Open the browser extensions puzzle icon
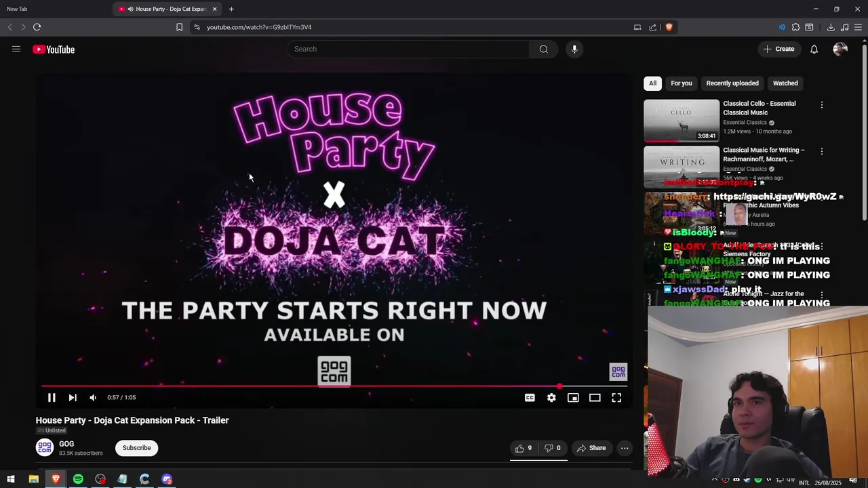Image resolution: width=868 pixels, height=488 pixels. [x=795, y=27]
